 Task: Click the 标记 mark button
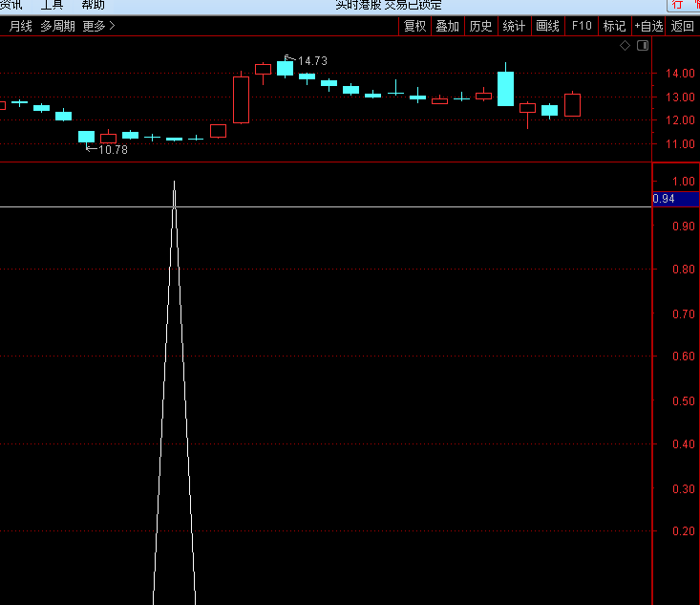(614, 27)
